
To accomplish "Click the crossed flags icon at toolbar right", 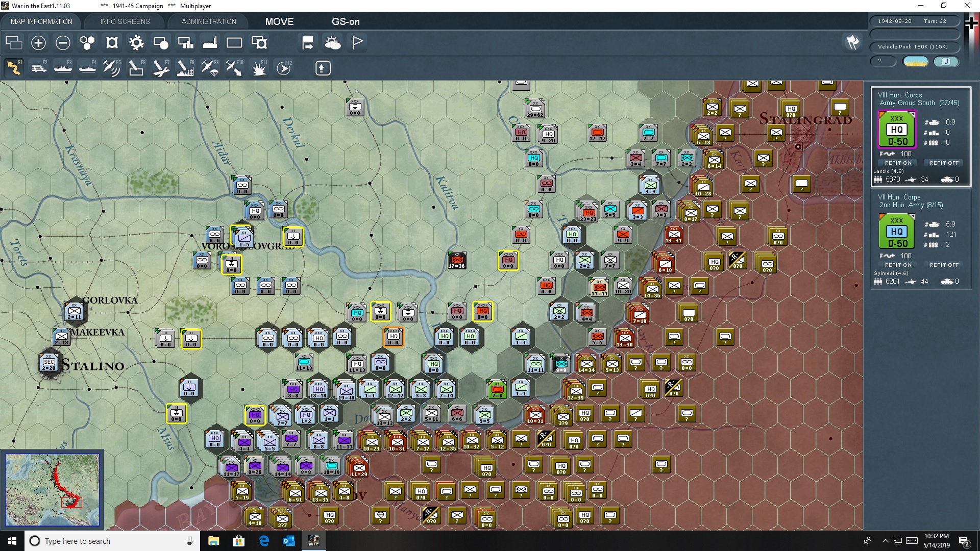I will (x=852, y=42).
